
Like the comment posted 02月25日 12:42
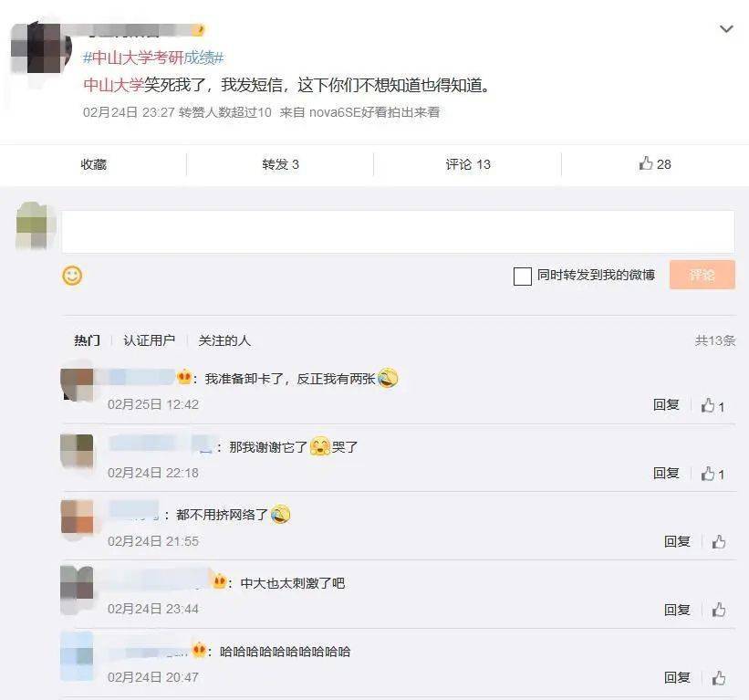713,405
